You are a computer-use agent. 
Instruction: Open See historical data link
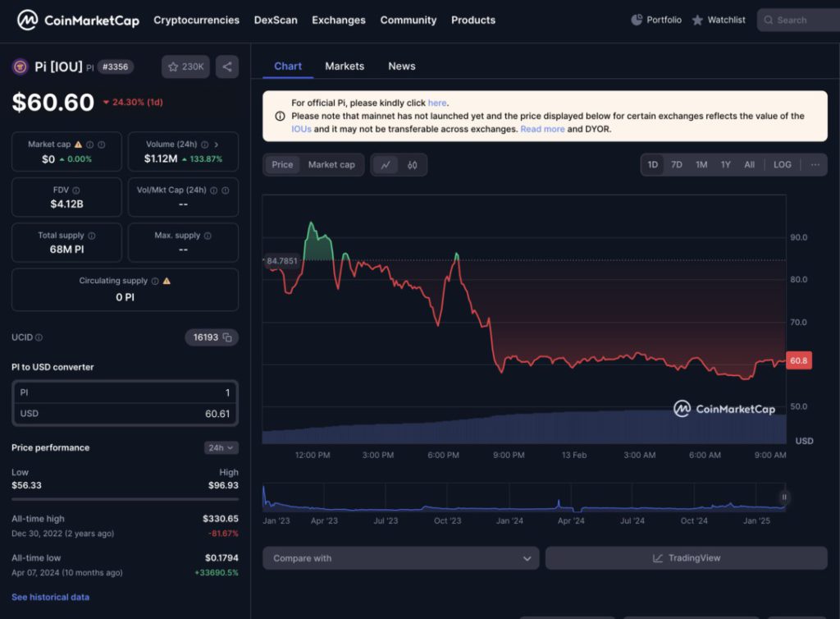pos(50,598)
